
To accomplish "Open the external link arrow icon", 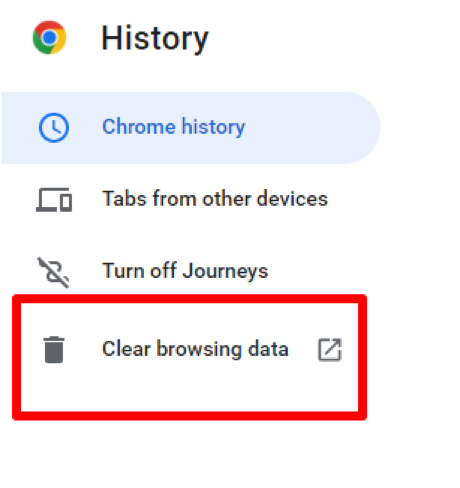I will coord(330,350).
